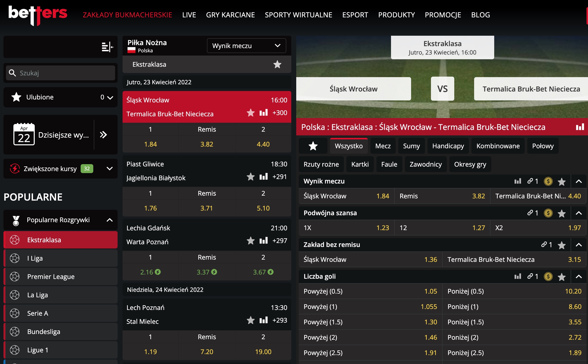The width and height of the screenshot is (588, 364).
Task: Favorite the Ekstraklasa league star
Action: 277,64
